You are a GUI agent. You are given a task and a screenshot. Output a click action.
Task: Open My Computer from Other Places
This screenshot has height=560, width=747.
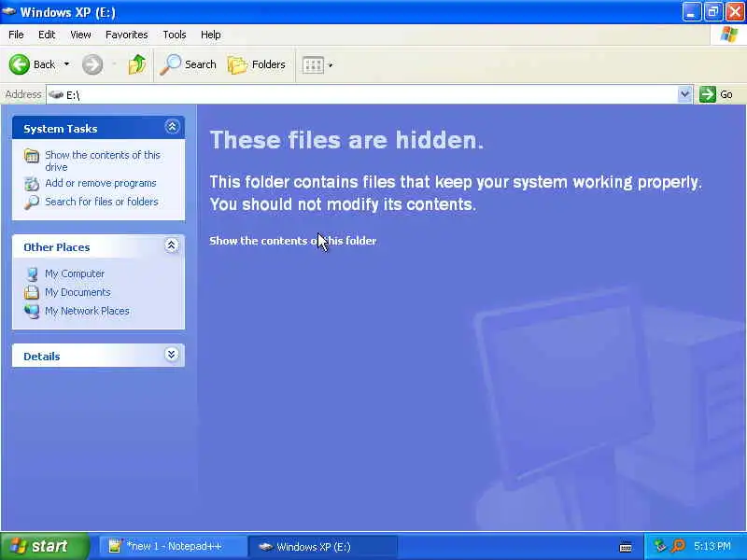pos(75,273)
